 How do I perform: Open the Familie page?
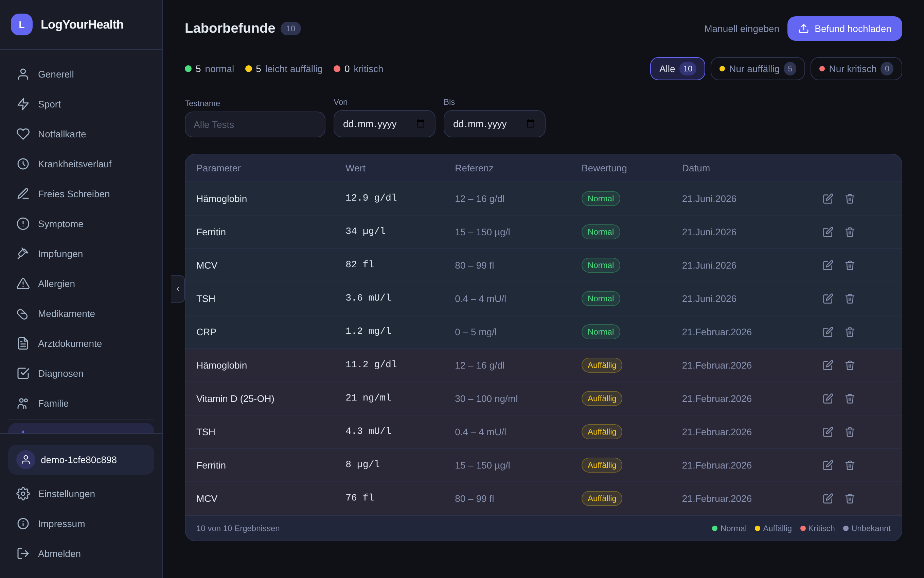81,403
